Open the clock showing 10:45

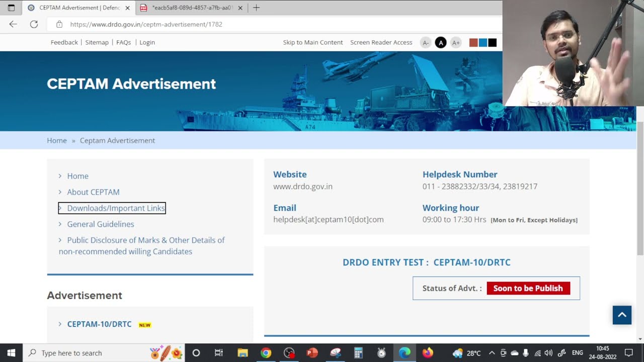(x=603, y=353)
